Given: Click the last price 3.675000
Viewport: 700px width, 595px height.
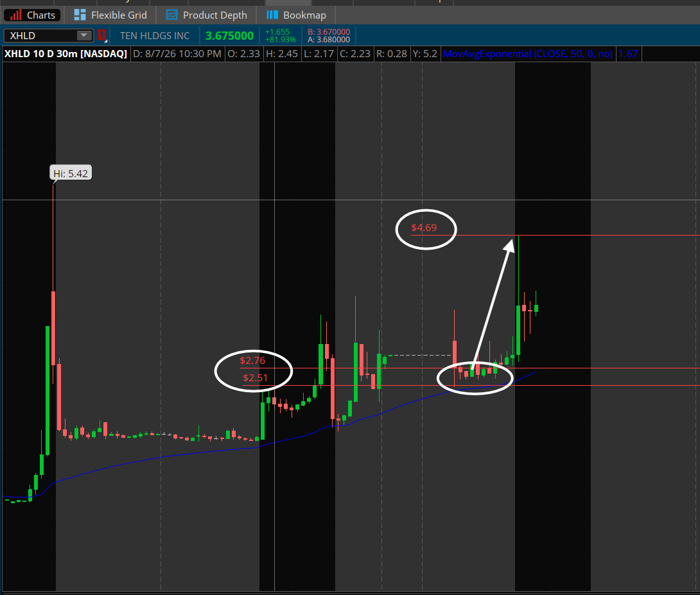Looking at the screenshot, I should click(229, 36).
